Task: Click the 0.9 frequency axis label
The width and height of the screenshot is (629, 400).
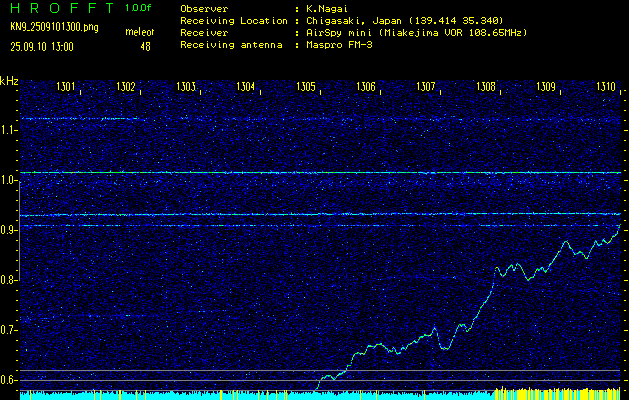Action: 7,230
